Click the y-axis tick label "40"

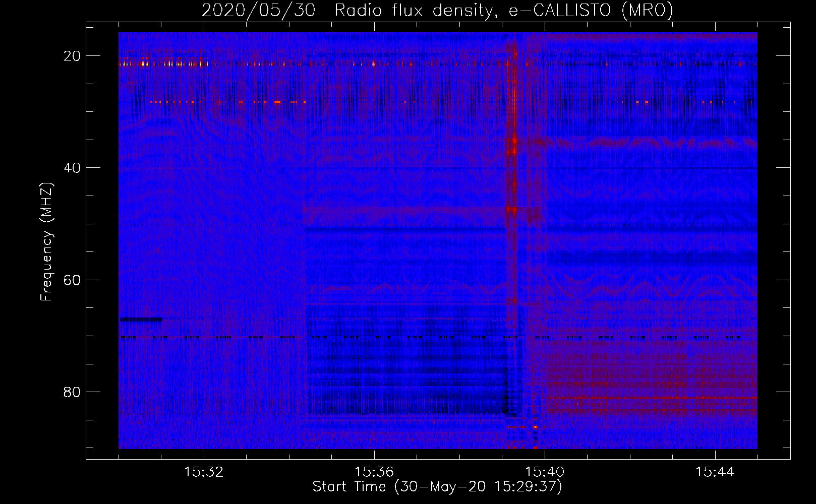pos(73,168)
